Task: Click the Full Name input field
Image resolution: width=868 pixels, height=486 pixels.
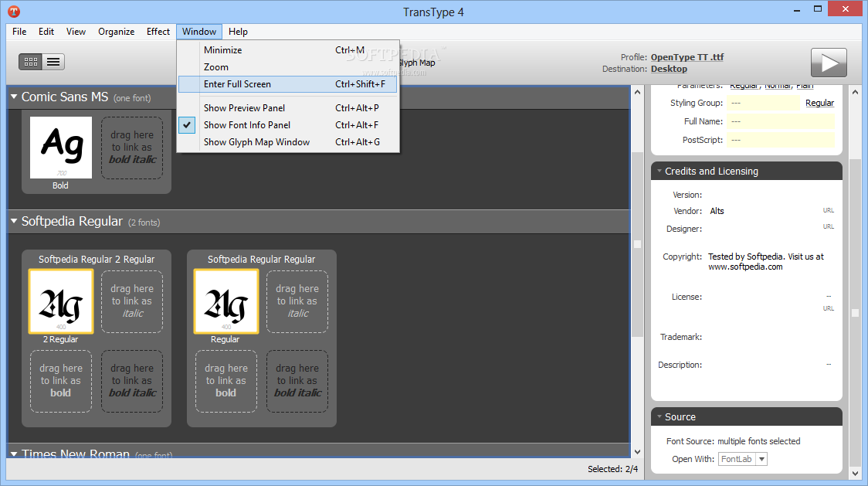Action: coord(781,121)
